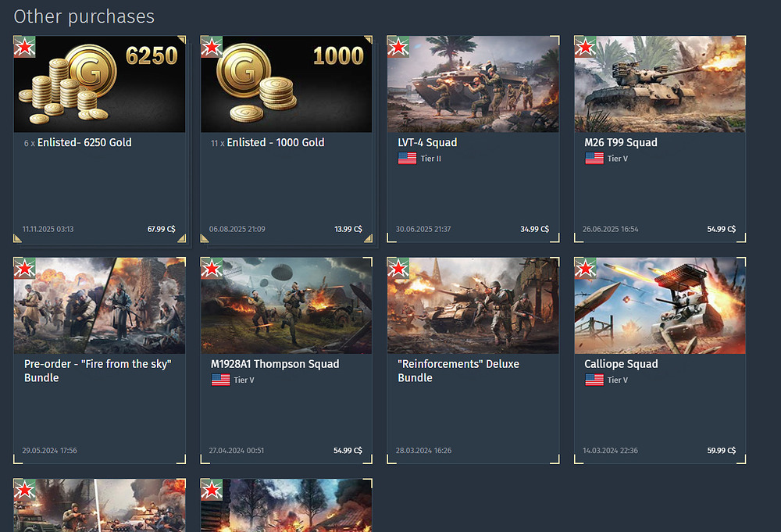Click the 54.99 C$ price on M26 T99 Squad
The height and width of the screenshot is (532, 781).
coord(721,229)
